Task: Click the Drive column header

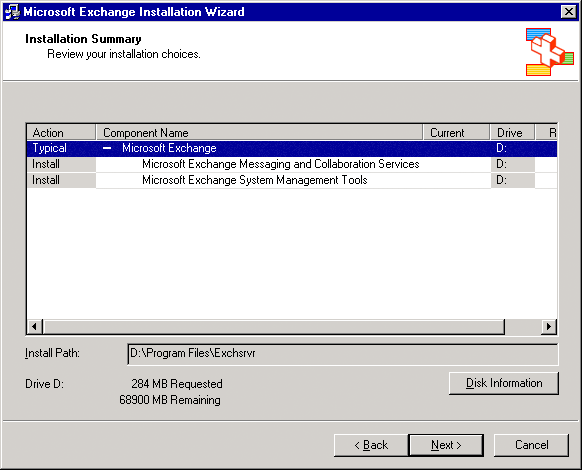Action: tap(513, 133)
